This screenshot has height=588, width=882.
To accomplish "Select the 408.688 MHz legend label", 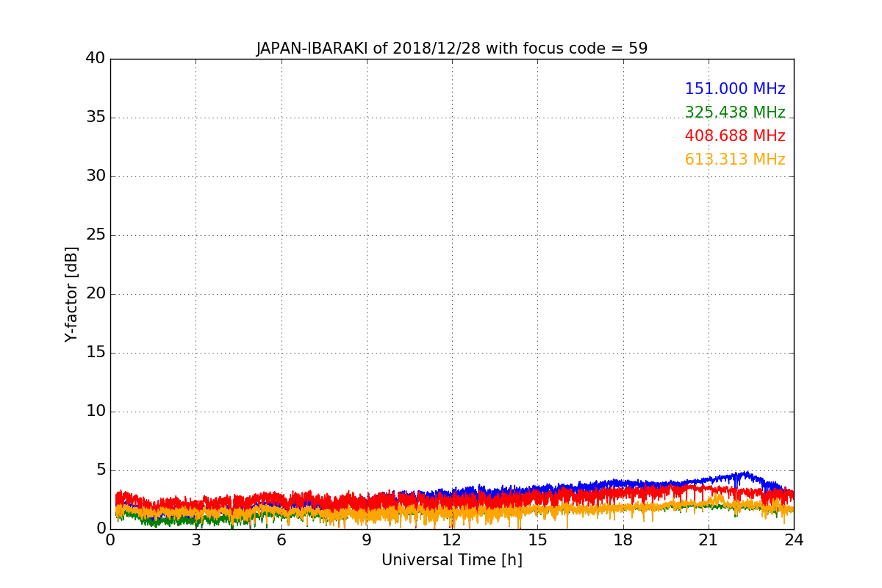I will [735, 136].
